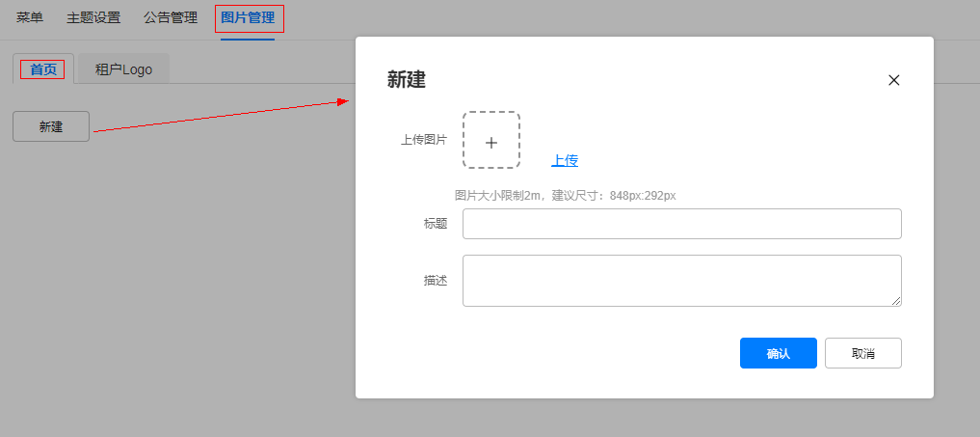Open the 公告管理 tab
This screenshot has width=980, height=437.
click(x=171, y=18)
